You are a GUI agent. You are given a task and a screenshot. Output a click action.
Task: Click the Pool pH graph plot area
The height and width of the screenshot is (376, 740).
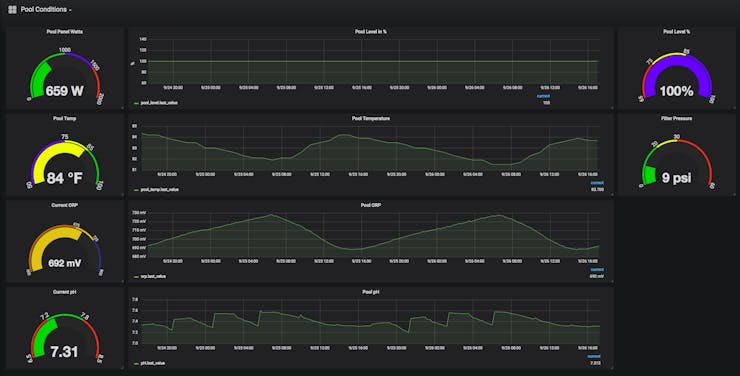pos(370,322)
